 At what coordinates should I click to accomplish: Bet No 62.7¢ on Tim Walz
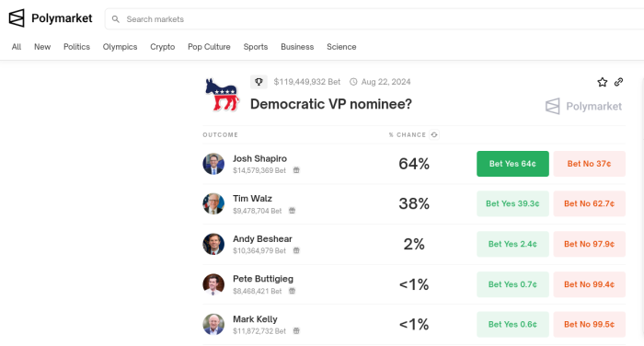tap(590, 203)
